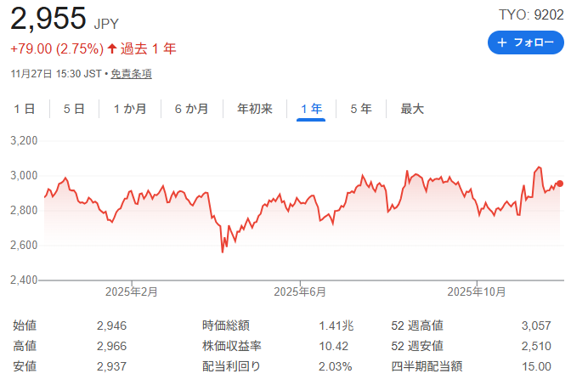
Task: Select the 最大 maximum range tab
Action: coord(412,109)
